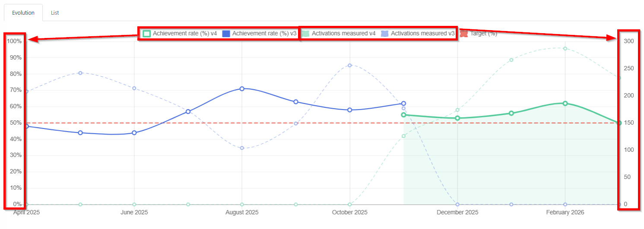The image size is (644, 229).
Task: Click the green outlined Achievement rate v4 swatch
Action: (146, 33)
